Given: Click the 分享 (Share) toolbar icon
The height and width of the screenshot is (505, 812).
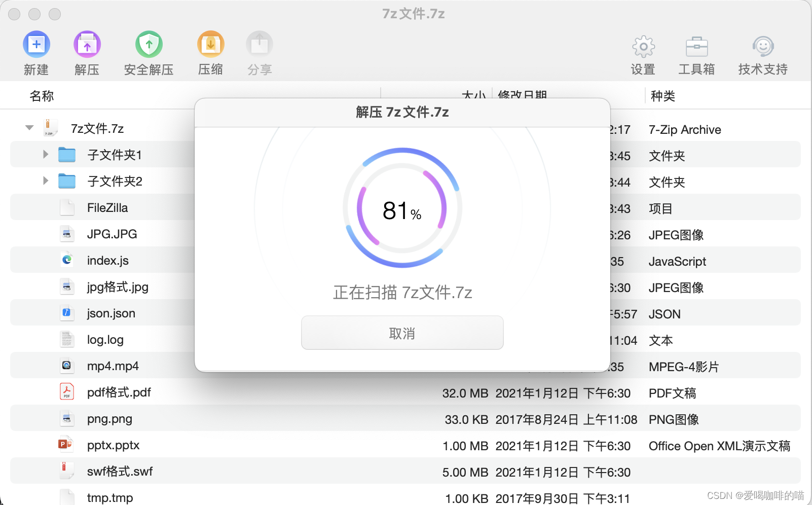Looking at the screenshot, I should tap(260, 45).
